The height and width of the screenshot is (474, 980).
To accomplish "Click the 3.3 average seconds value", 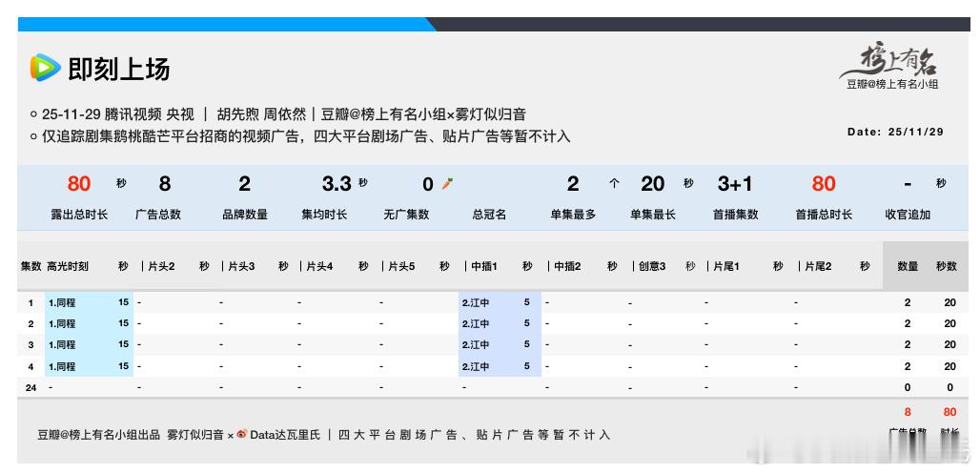I will 337,184.
